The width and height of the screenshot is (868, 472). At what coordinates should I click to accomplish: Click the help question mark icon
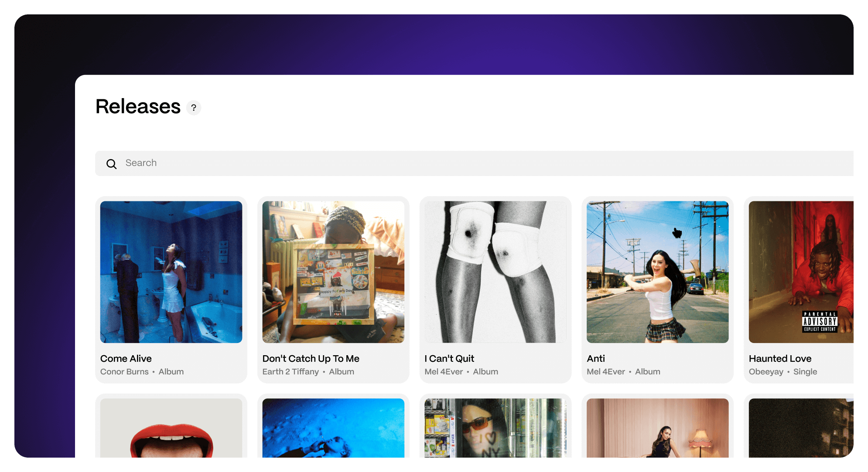click(194, 108)
